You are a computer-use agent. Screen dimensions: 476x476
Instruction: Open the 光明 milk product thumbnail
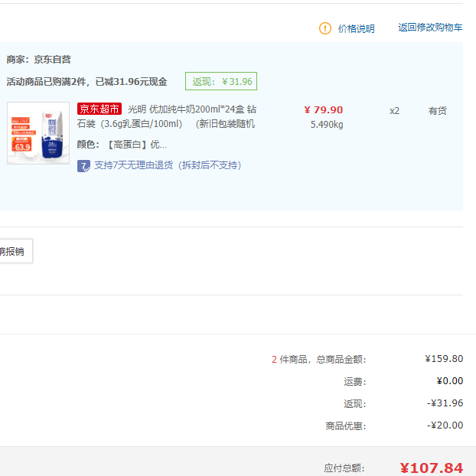pos(38,133)
